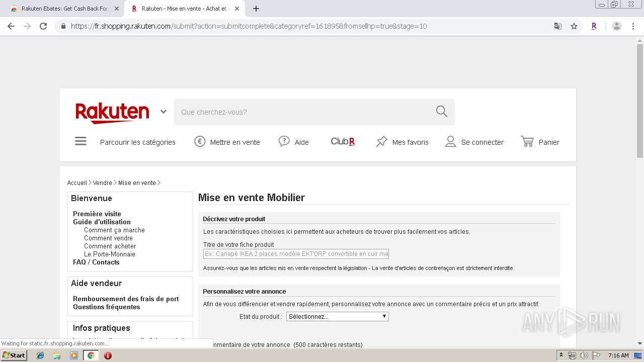Image resolution: width=644 pixels, height=362 pixels.
Task: Click the browser address bar URL
Action: [x=249, y=26]
